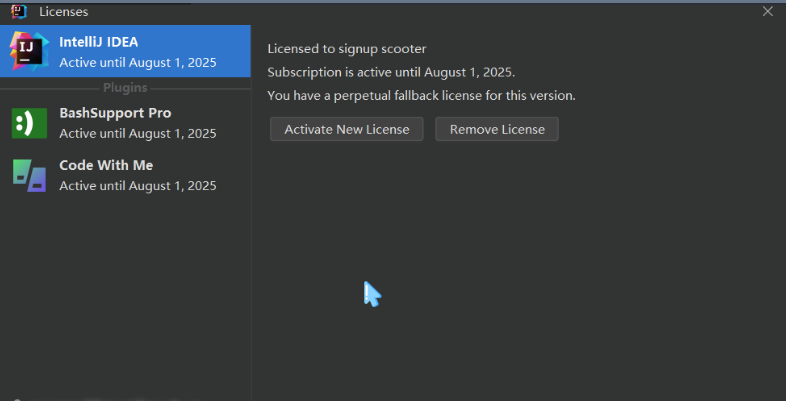Click the perpetual fallback license message
786x401 pixels.
[x=421, y=95]
